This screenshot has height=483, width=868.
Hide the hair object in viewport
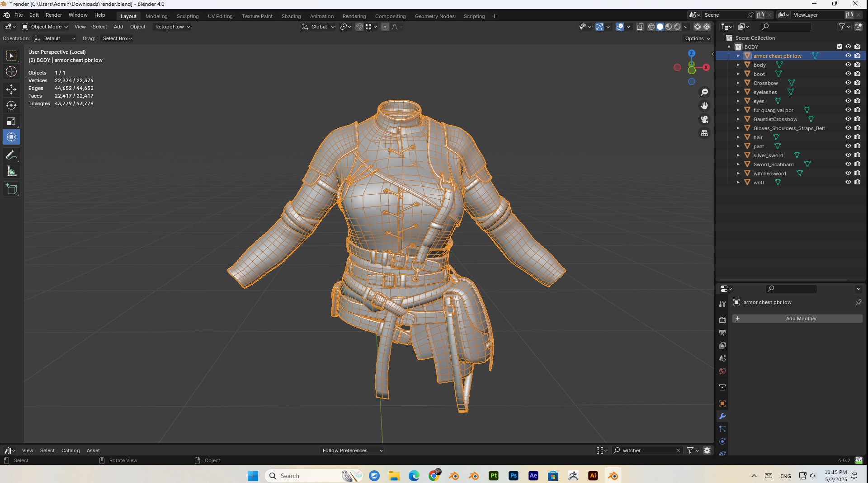pyautogui.click(x=848, y=137)
